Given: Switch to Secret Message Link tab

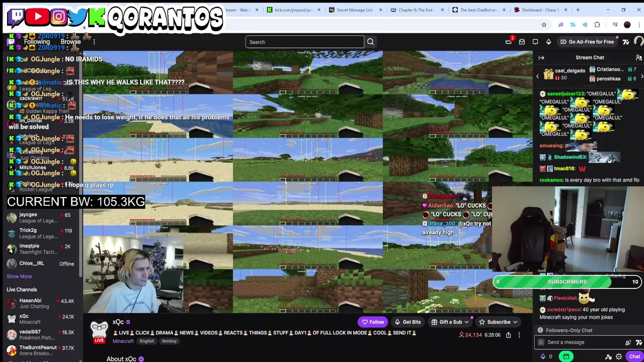Looking at the screenshot, I should [x=354, y=10].
